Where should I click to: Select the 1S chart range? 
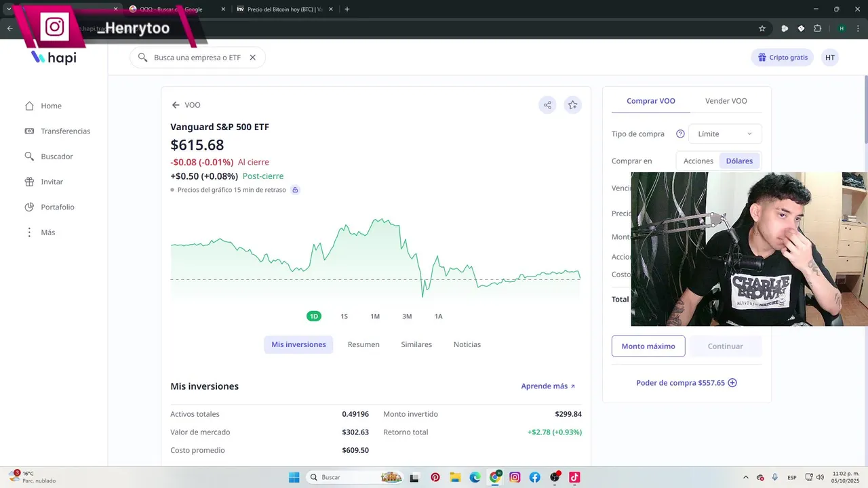(x=344, y=317)
